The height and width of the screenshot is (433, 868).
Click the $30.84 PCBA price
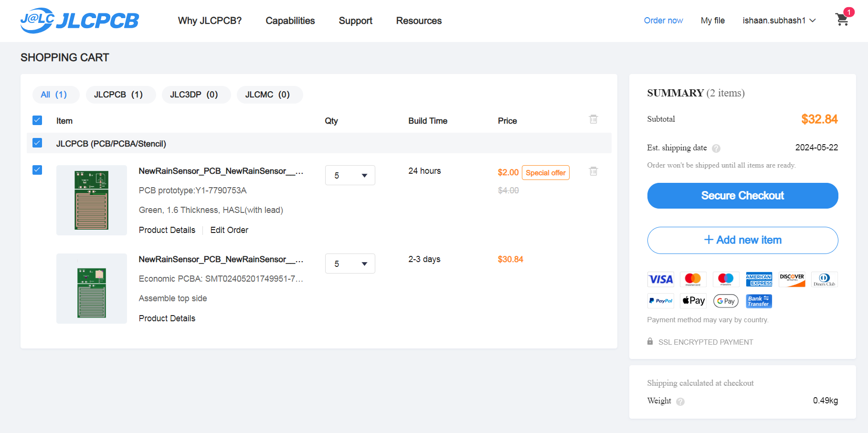[510, 259]
